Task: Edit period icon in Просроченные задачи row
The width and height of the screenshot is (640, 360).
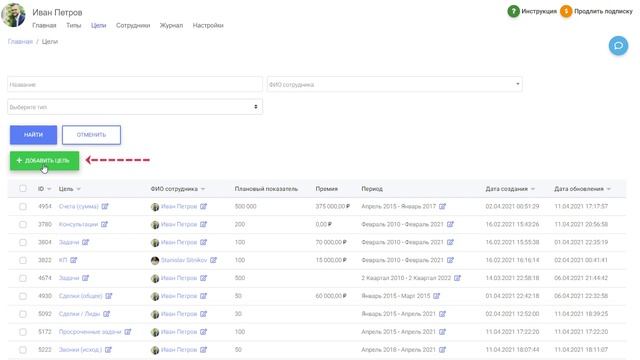Action: point(442,332)
